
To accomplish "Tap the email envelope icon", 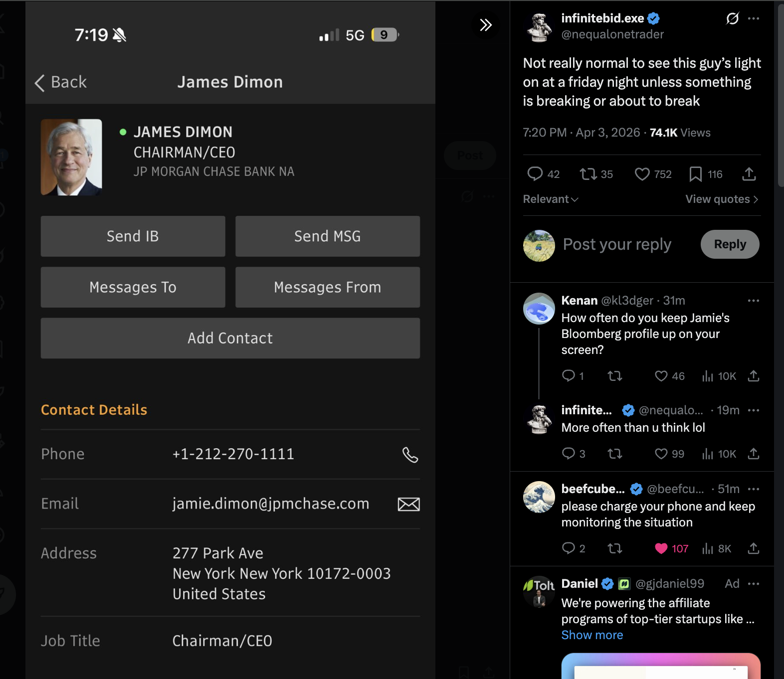I will (408, 504).
